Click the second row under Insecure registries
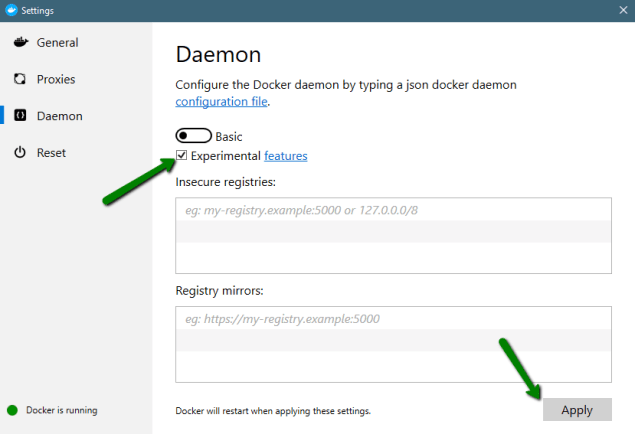Screen dimensions: 635x434 (x=393, y=232)
